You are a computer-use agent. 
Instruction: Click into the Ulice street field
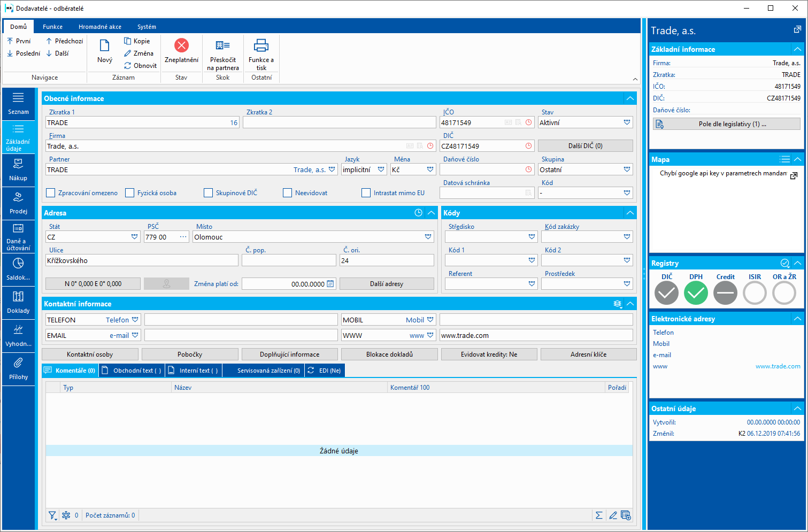pyautogui.click(x=142, y=260)
